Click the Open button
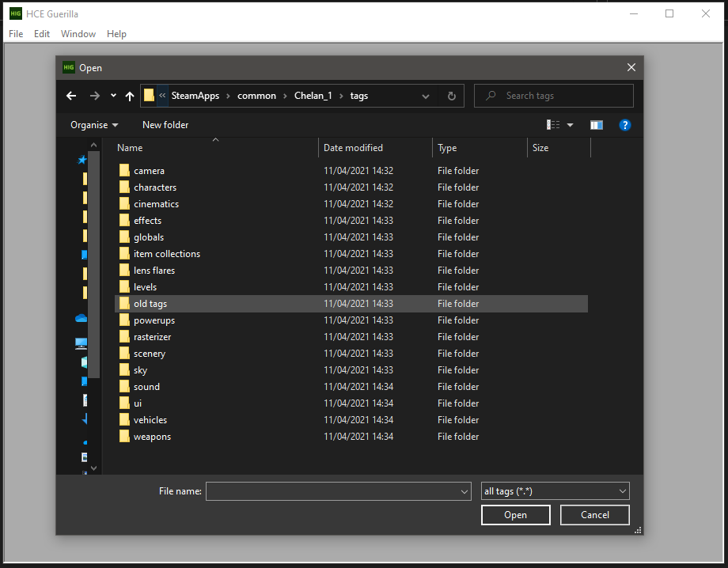728x568 pixels. [x=516, y=515]
